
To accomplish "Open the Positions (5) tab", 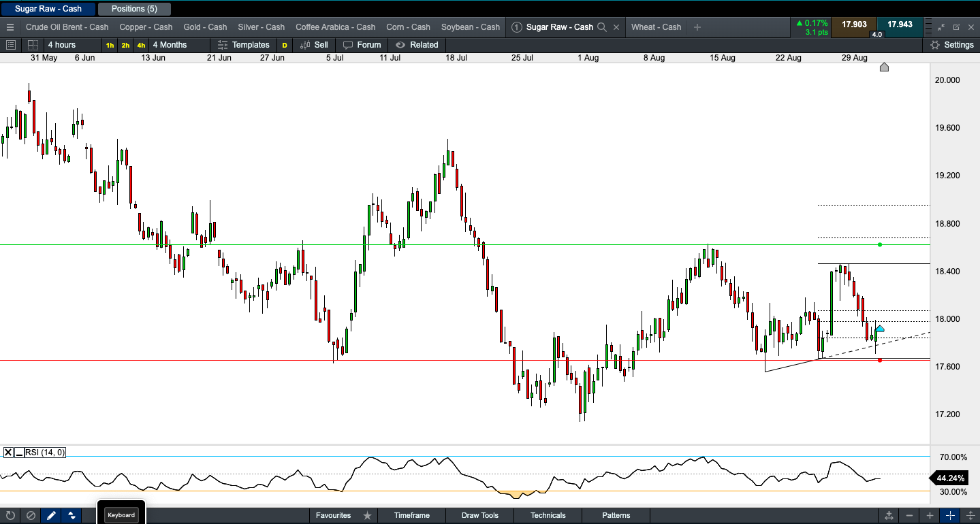I will (134, 9).
